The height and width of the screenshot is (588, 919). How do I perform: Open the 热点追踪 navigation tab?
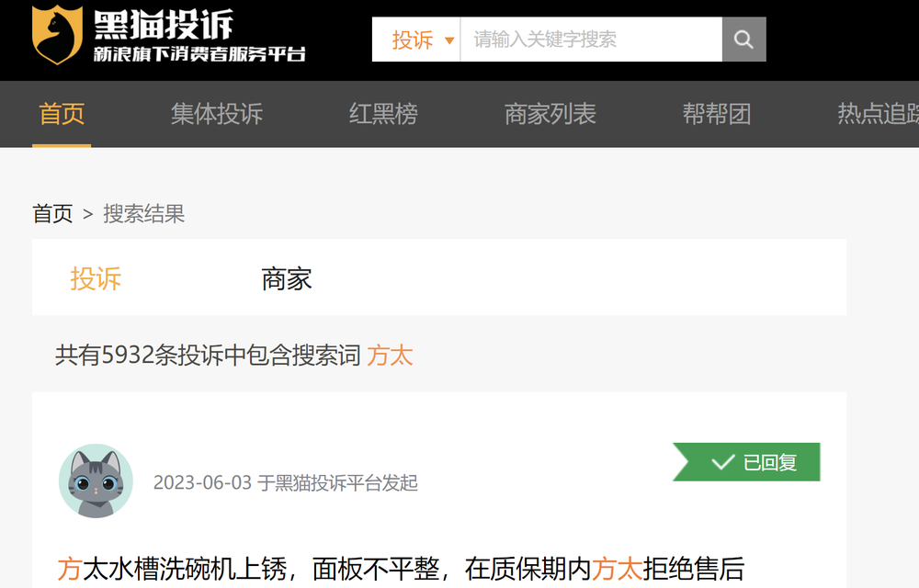click(878, 114)
